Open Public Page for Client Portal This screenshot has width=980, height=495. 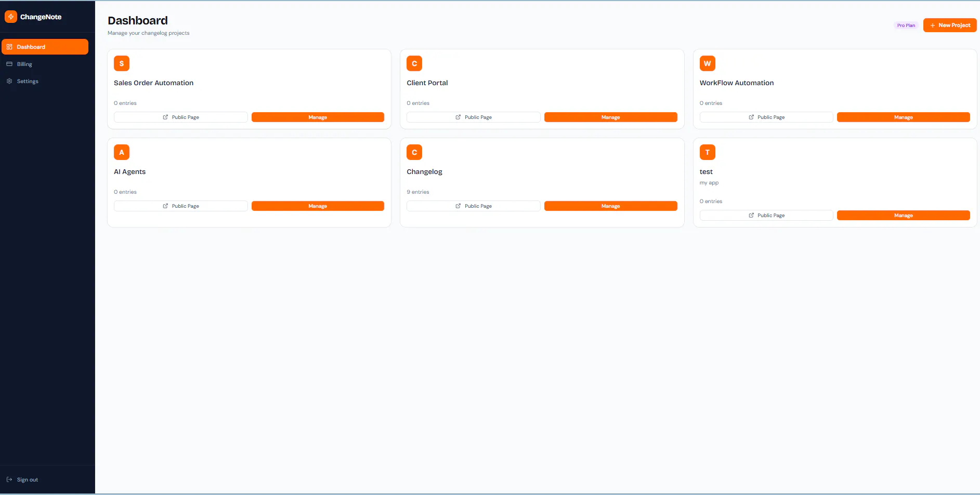474,117
